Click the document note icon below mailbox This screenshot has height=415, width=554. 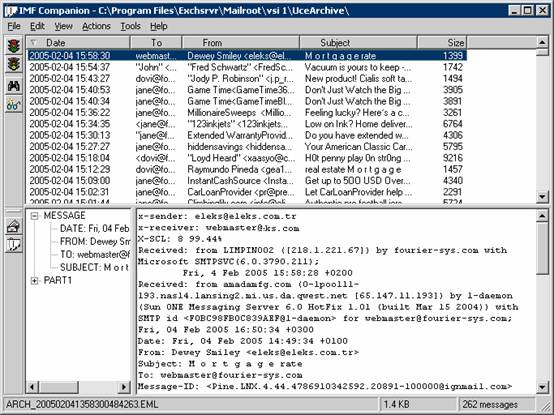click(14, 245)
